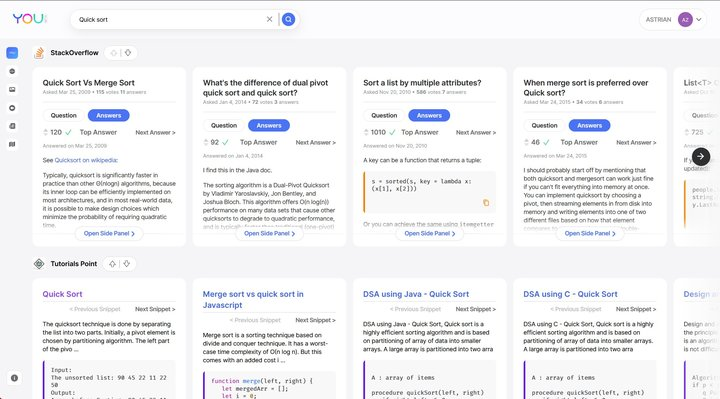
Task: Click the fourth sidebar round icon
Action: coord(12,108)
